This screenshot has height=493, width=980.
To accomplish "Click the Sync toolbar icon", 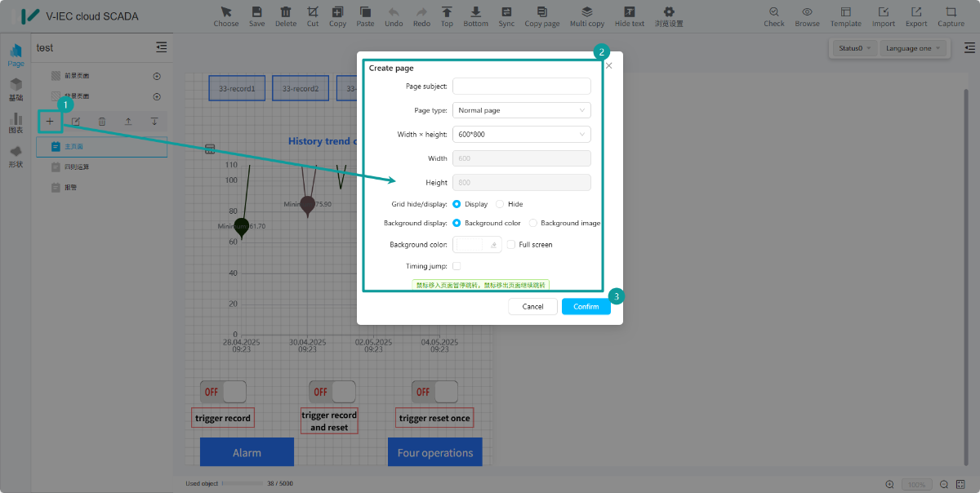I will pyautogui.click(x=506, y=12).
